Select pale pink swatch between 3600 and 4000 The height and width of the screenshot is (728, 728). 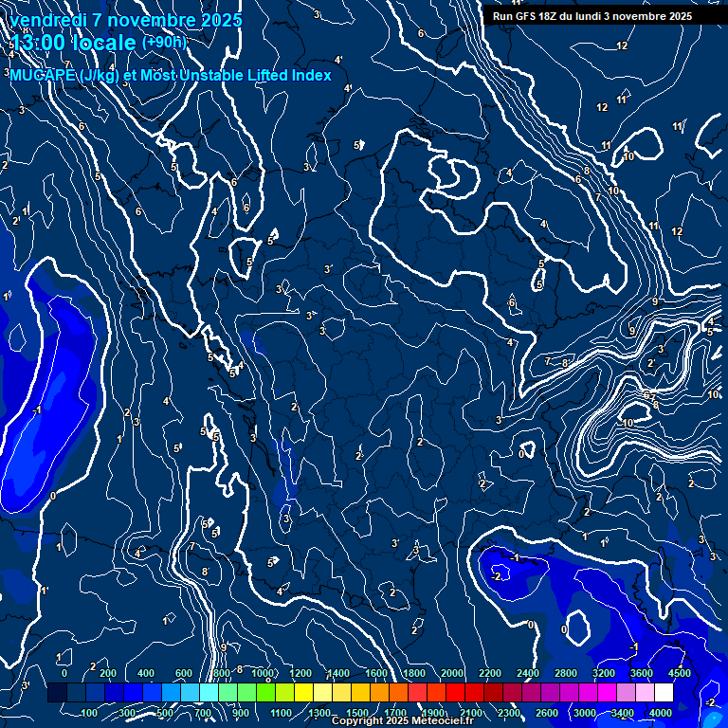645,692
